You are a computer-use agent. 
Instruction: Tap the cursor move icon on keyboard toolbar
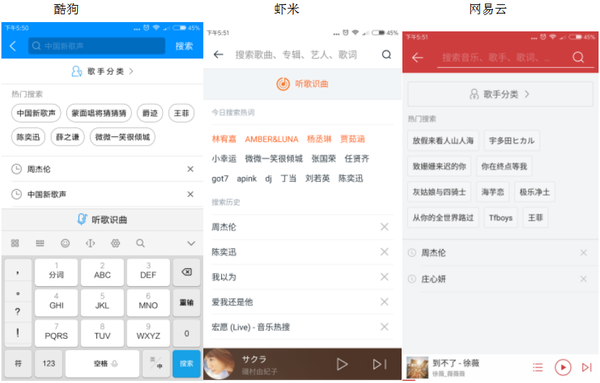(90, 243)
